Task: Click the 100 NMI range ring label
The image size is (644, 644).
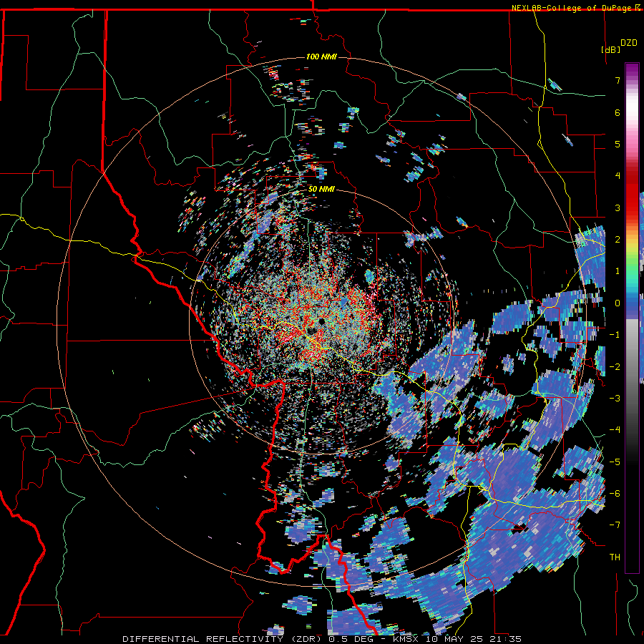Action: (x=321, y=57)
